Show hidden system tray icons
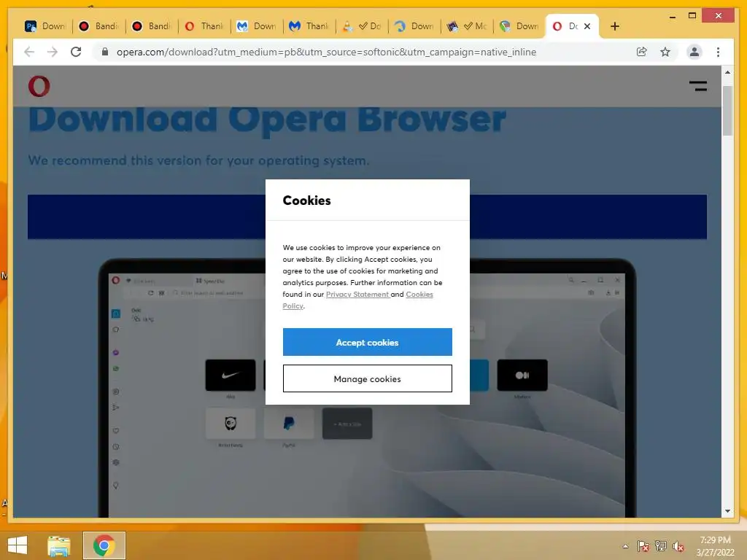747x560 pixels. coord(625,546)
